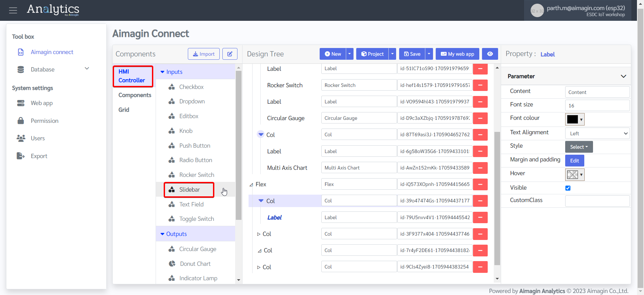Screen dimensions: 644x295
Task: Click the Rocker Switch component icon
Action: (172, 175)
